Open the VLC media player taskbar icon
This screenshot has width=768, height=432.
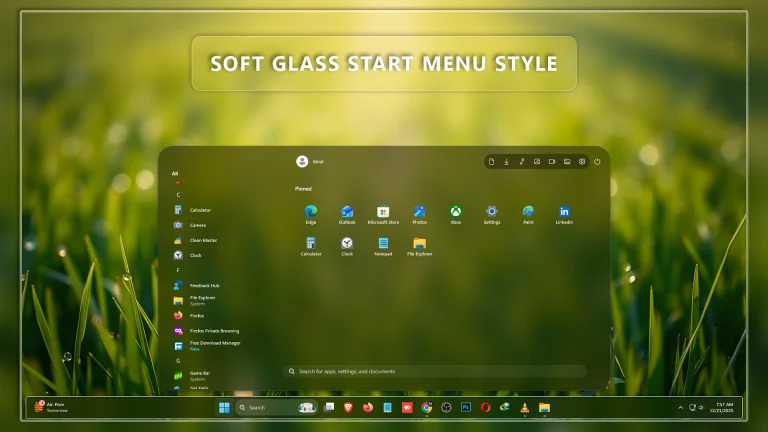coord(525,408)
